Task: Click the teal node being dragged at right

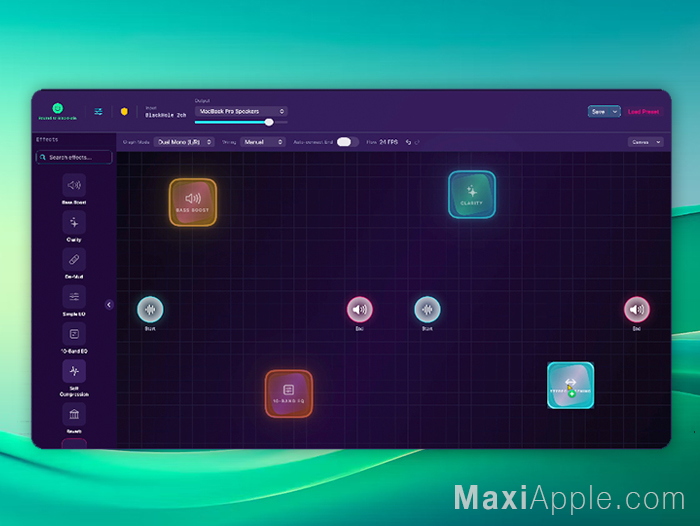Action: [571, 385]
